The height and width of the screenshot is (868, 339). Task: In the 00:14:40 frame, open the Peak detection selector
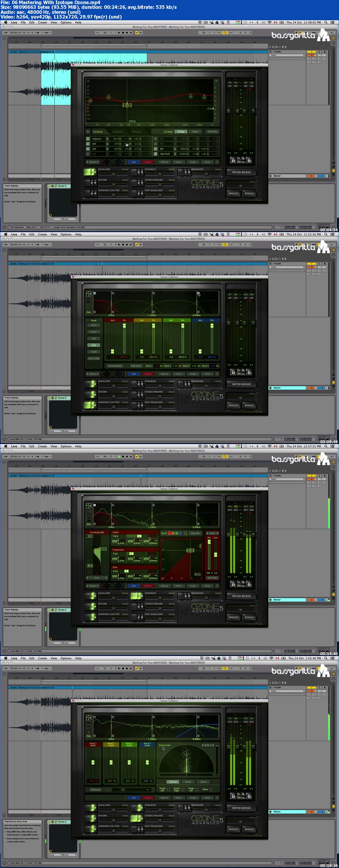(97, 578)
